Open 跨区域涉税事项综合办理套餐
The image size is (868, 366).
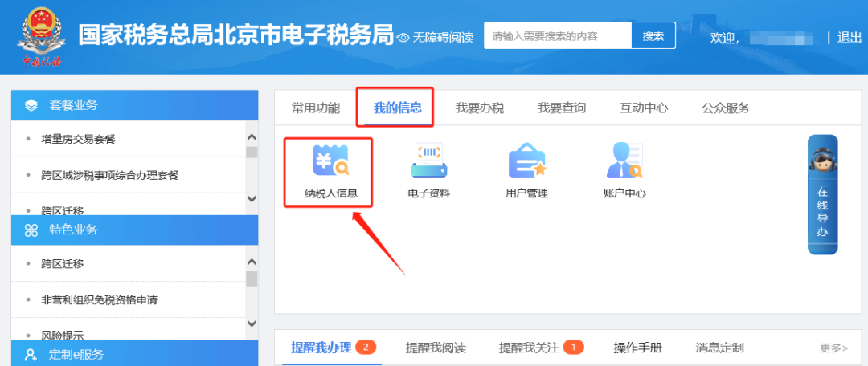tap(109, 175)
